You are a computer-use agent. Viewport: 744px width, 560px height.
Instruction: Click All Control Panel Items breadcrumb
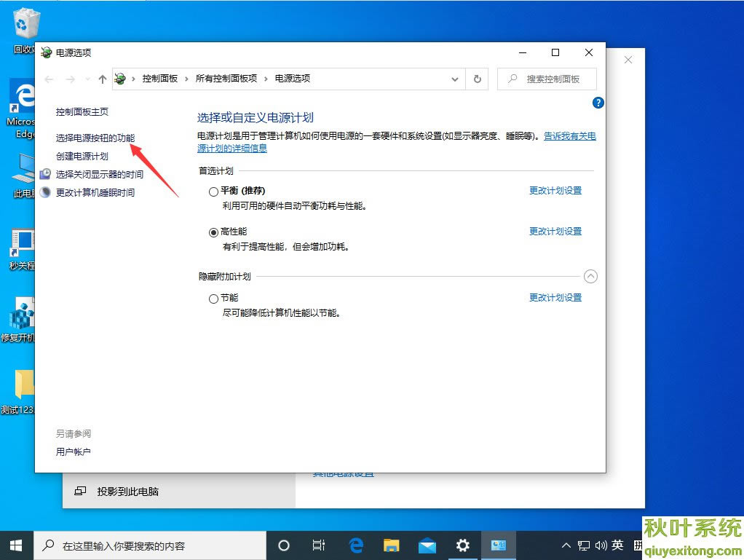(x=226, y=79)
